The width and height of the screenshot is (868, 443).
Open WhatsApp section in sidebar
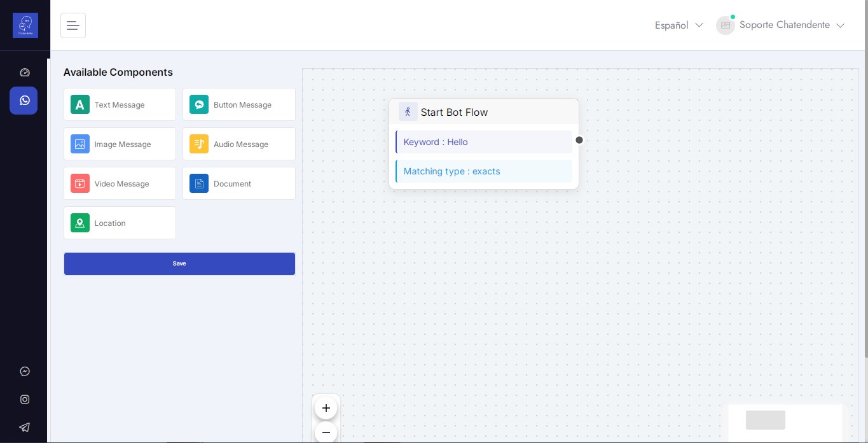[x=24, y=101]
